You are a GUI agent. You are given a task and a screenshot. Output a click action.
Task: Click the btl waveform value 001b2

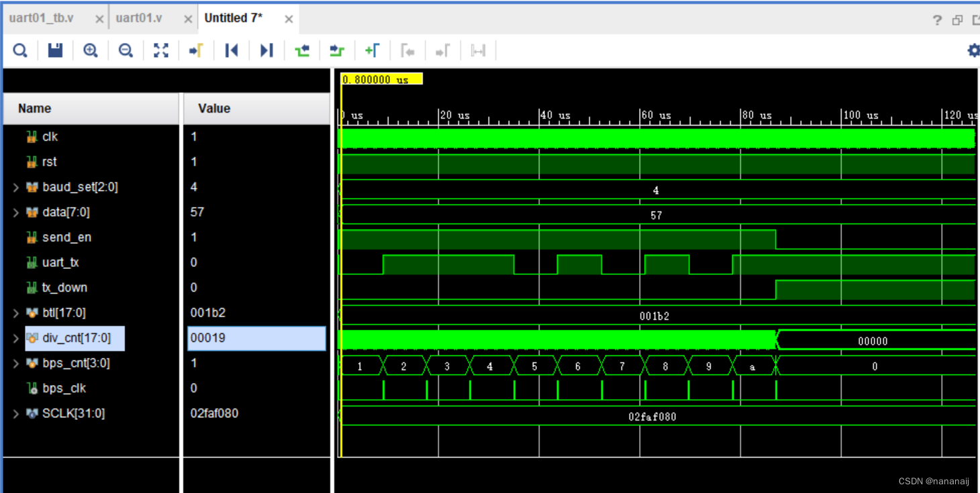(x=654, y=316)
